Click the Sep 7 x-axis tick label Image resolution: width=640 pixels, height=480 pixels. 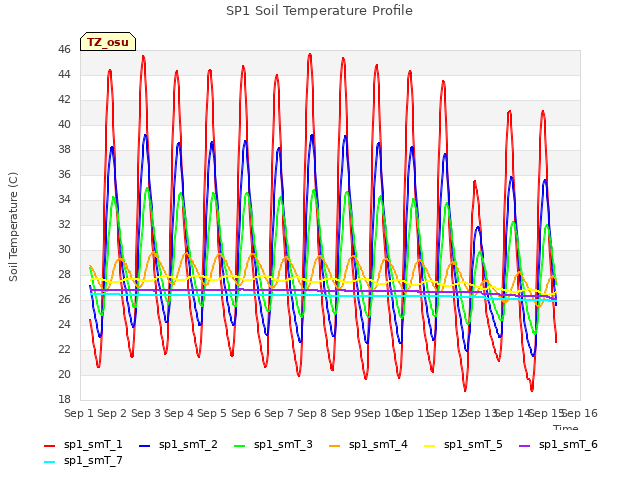pos(279,413)
